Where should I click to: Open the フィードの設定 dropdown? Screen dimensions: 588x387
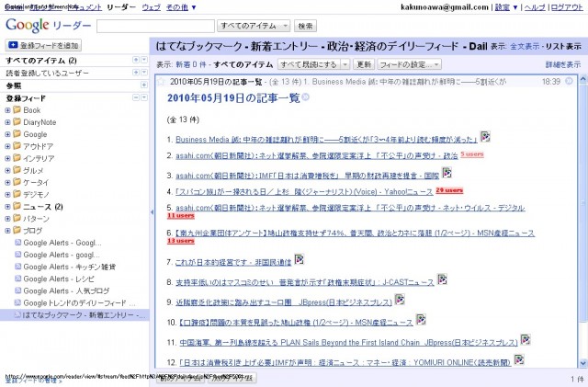409,64
